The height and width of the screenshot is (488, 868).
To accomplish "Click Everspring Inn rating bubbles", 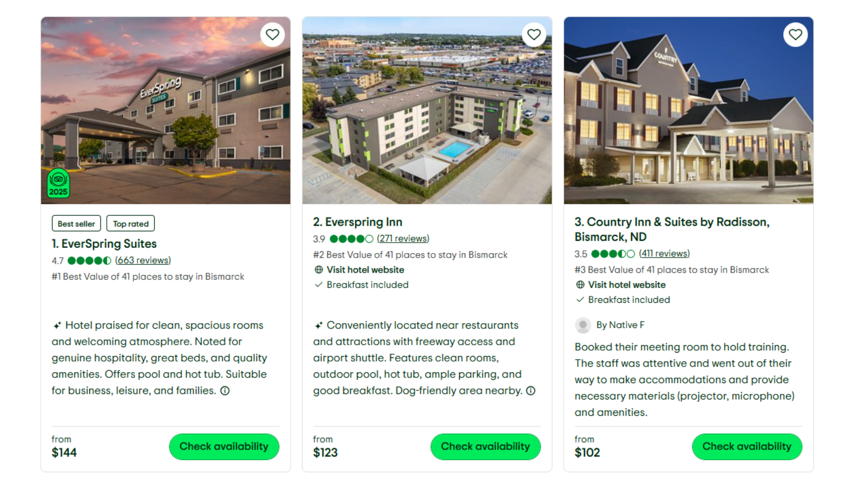I will tap(351, 239).
